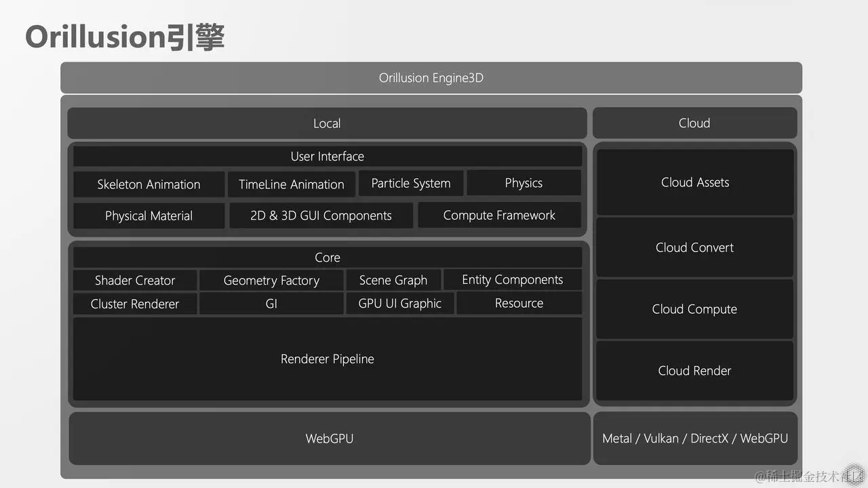The height and width of the screenshot is (488, 868).
Task: Click the Resource block
Action: 519,304
